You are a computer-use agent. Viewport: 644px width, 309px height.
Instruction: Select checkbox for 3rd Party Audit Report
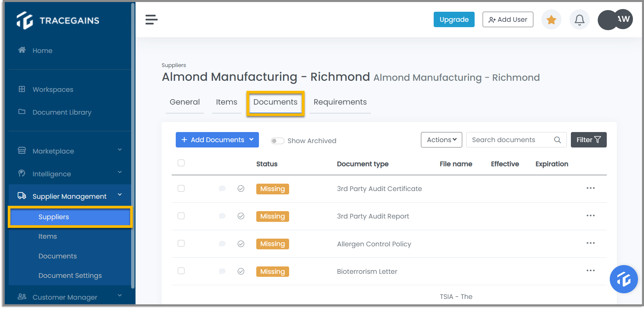click(x=181, y=216)
